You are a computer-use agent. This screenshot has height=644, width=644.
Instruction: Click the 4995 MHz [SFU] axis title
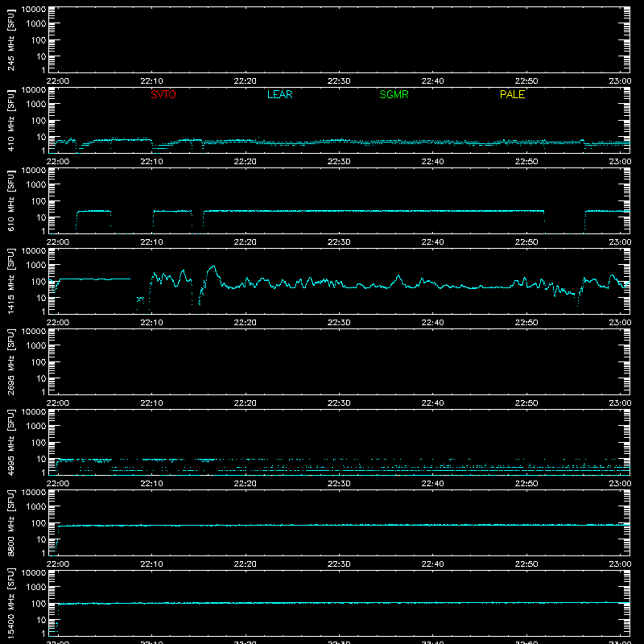(x=11, y=442)
